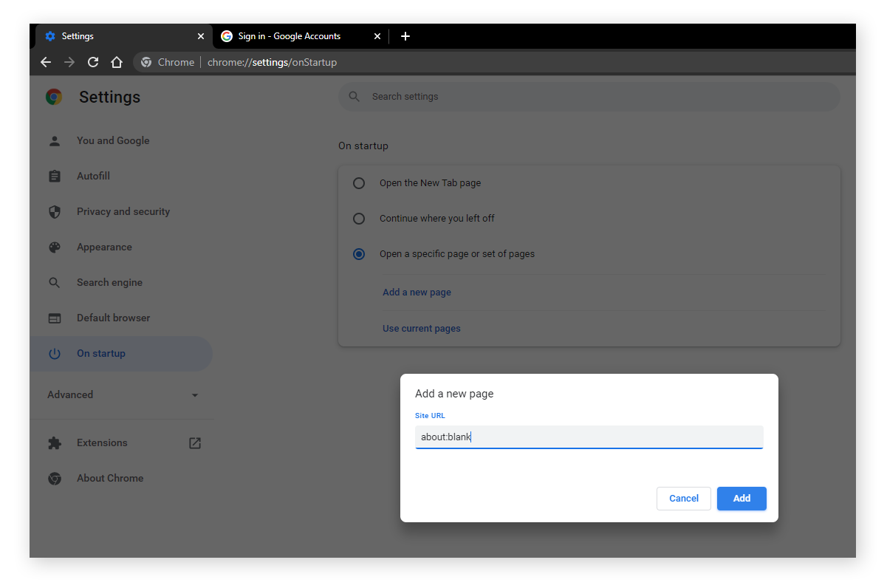Screen dimensions: 887x588
Task: Expand the Advanced section arrow
Action: click(x=195, y=395)
